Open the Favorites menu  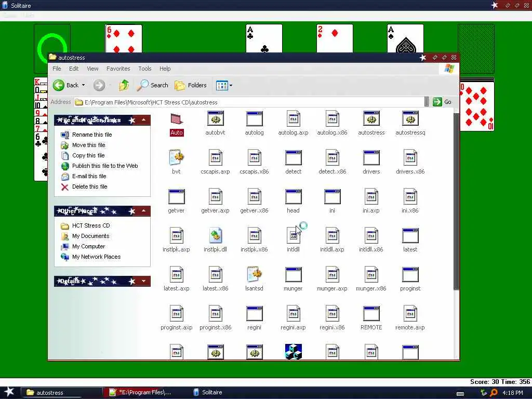[118, 69]
